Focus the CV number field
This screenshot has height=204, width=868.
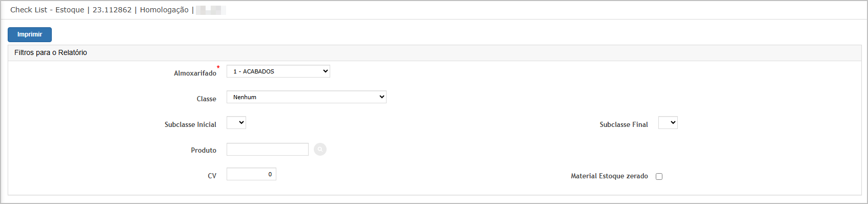pyautogui.click(x=251, y=174)
